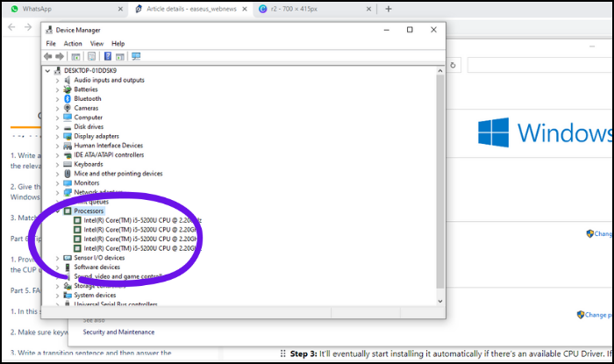Open the View menu
The width and height of the screenshot is (614, 364).
[96, 44]
